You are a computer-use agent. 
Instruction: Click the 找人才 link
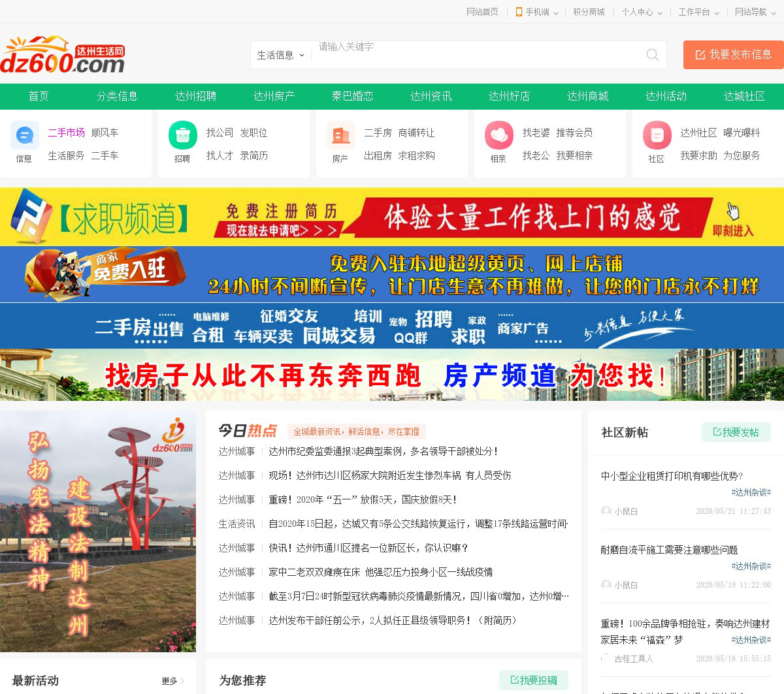[x=220, y=155]
